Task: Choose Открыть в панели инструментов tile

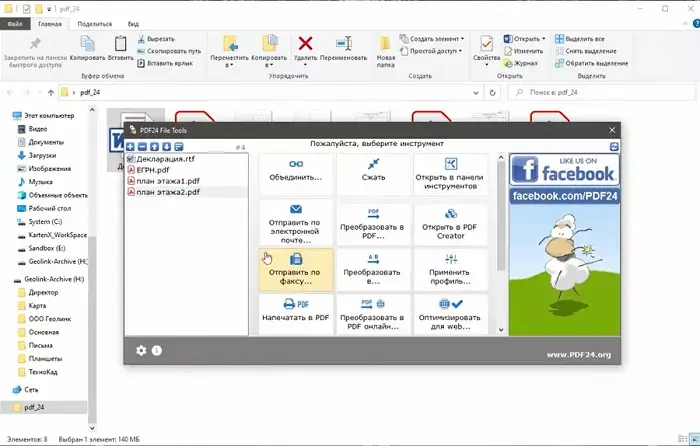Action: pos(450,174)
